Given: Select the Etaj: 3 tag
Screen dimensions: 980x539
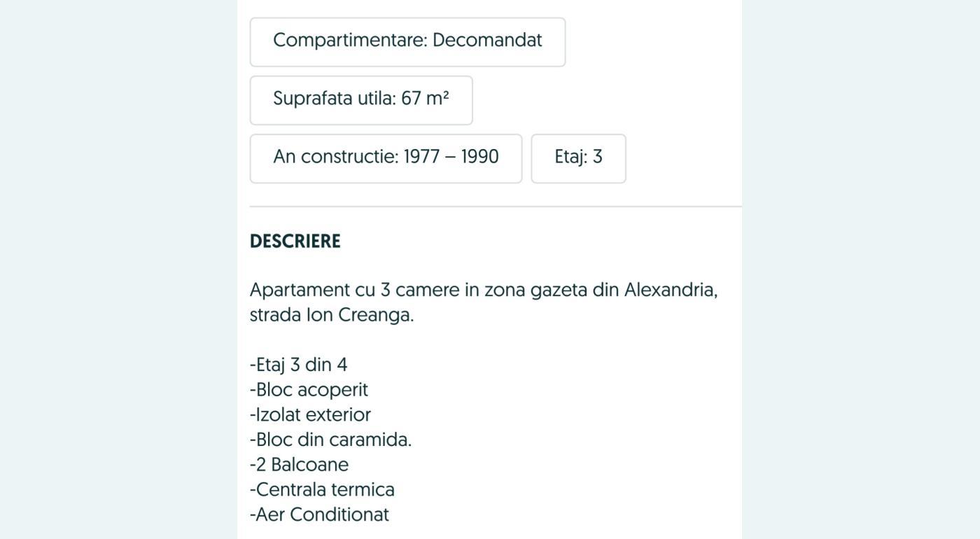Looking at the screenshot, I should (578, 158).
